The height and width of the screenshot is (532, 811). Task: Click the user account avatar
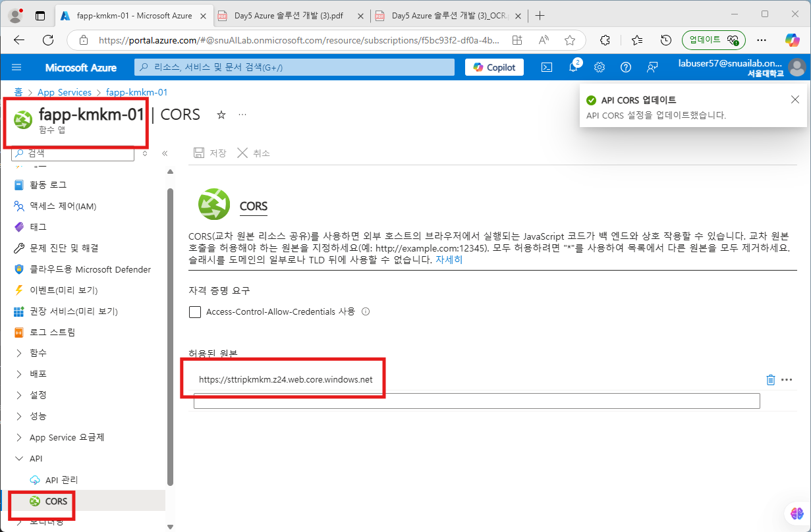(797, 67)
